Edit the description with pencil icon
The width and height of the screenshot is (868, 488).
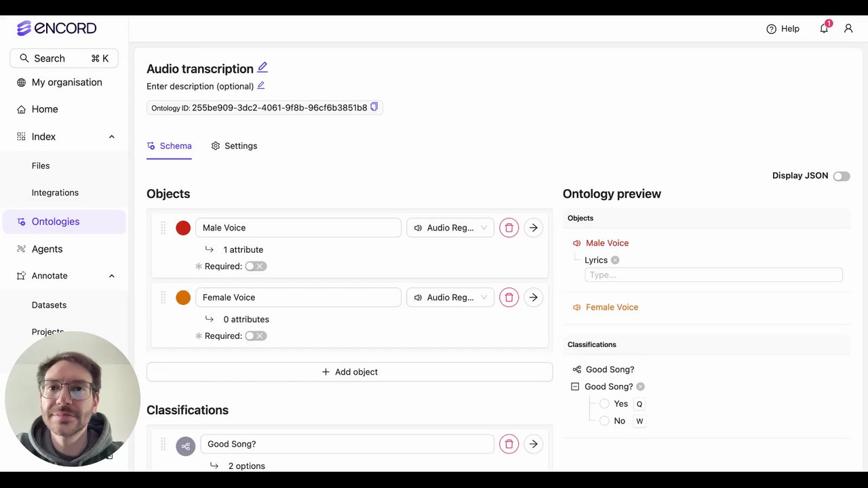[261, 85]
